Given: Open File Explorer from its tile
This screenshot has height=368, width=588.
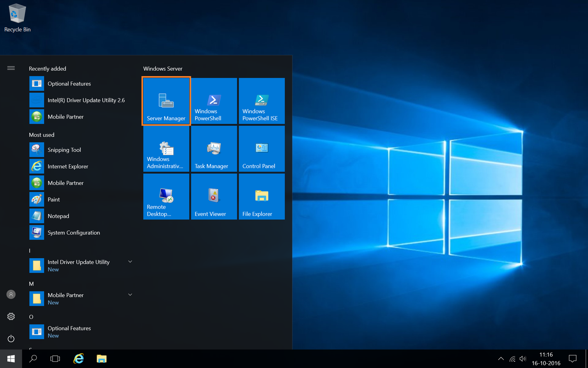Looking at the screenshot, I should click(261, 196).
